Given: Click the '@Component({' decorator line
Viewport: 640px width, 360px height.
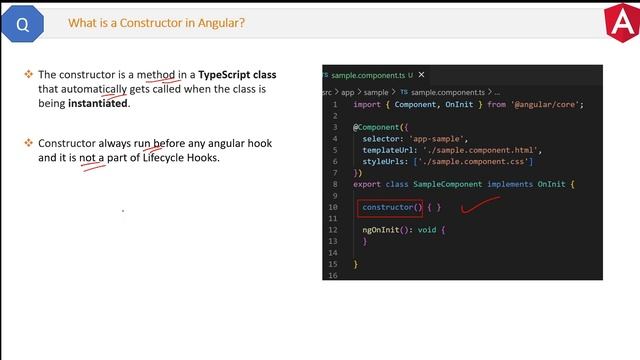Looking at the screenshot, I should click(x=380, y=127).
